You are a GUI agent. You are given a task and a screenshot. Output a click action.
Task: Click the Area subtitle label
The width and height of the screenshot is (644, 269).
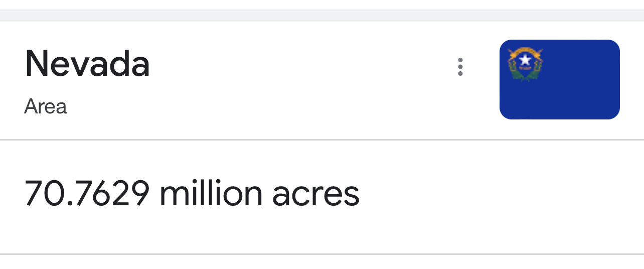pyautogui.click(x=45, y=107)
